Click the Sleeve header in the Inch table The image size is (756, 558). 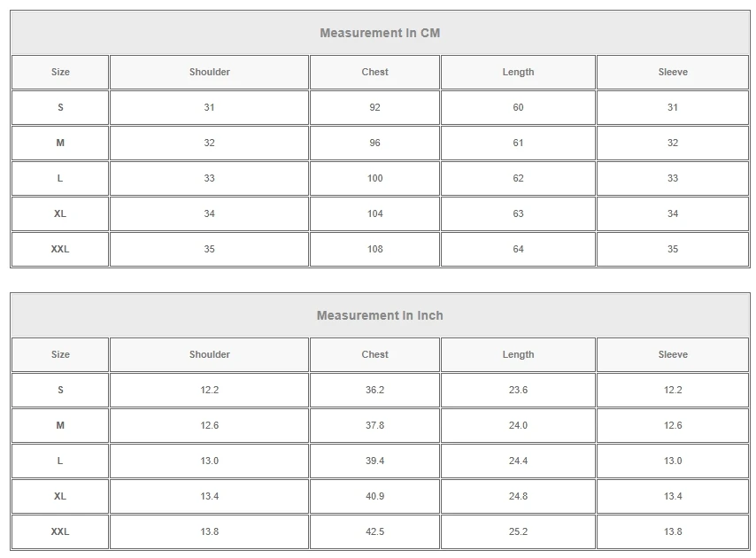[673, 354]
